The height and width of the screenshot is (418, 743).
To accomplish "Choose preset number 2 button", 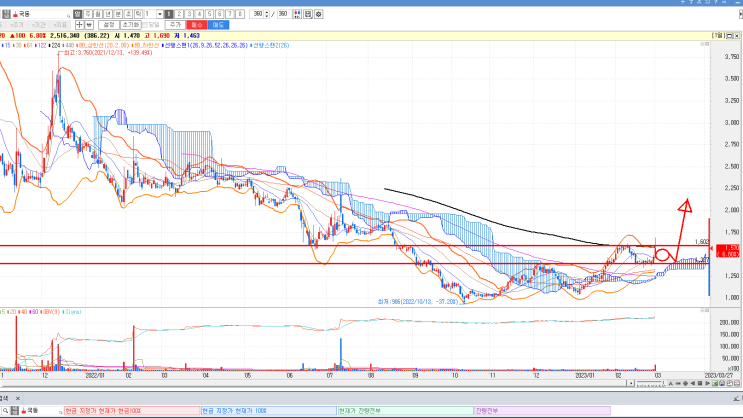I will point(179,14).
